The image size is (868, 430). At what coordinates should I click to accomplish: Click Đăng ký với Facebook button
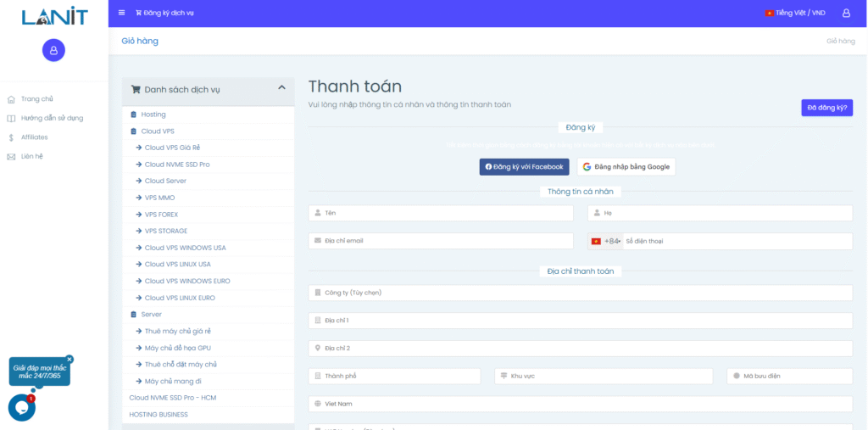pyautogui.click(x=524, y=167)
